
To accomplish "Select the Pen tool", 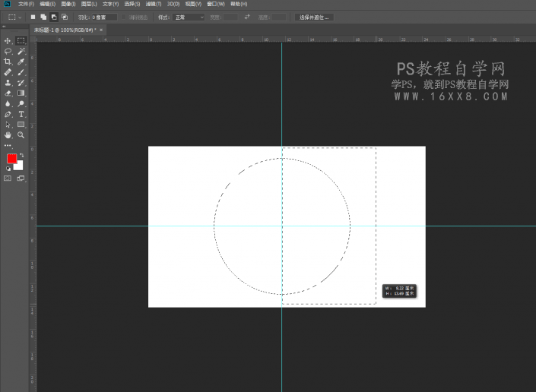I will coord(8,115).
